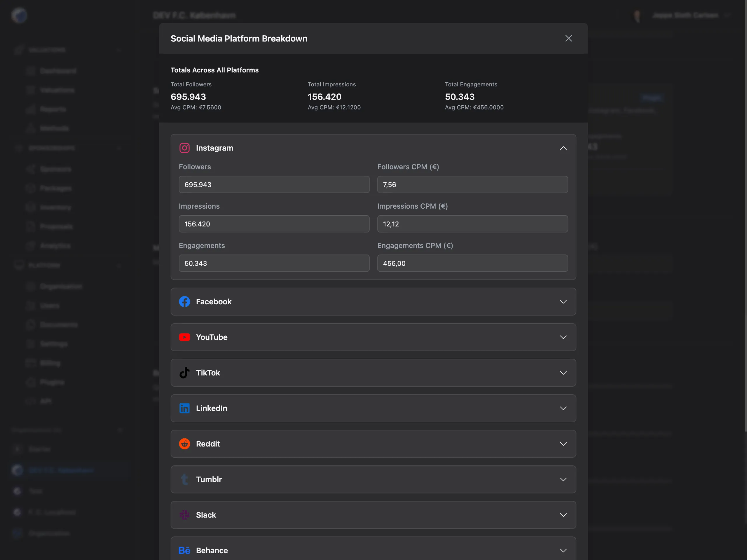The height and width of the screenshot is (560, 747).
Task: Click the Impressions field showing 156.420
Action: pyautogui.click(x=274, y=224)
